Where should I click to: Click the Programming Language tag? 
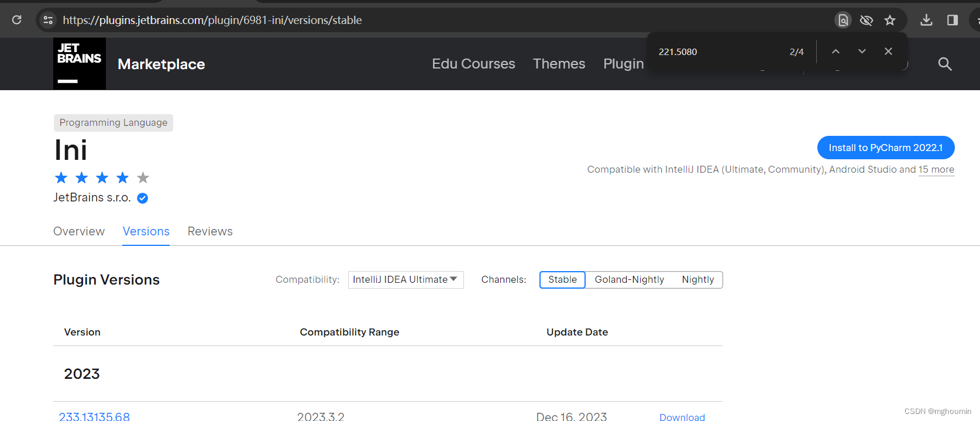point(114,123)
